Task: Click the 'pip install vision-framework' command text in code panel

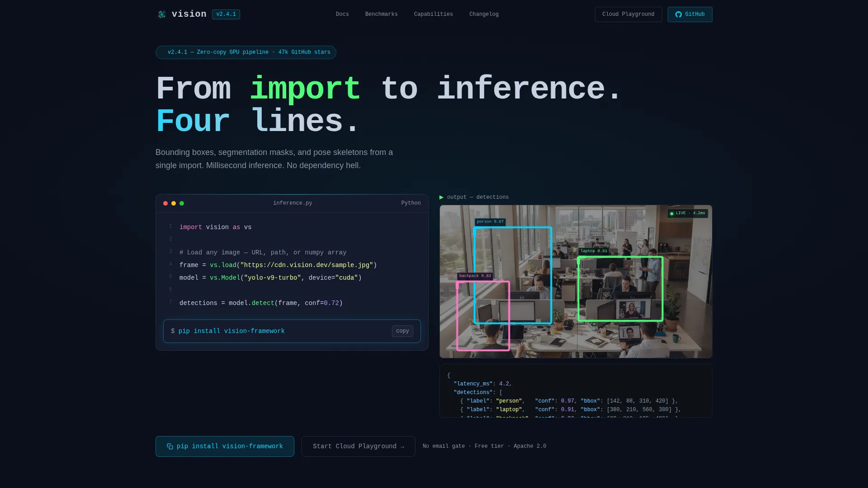Action: [231, 331]
